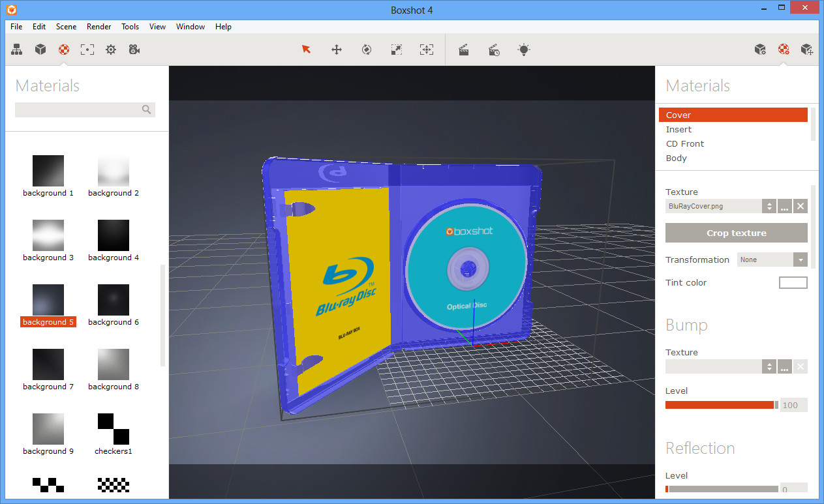Click the render clapperboard icon
Screen dimensions: 824x504
tap(464, 50)
